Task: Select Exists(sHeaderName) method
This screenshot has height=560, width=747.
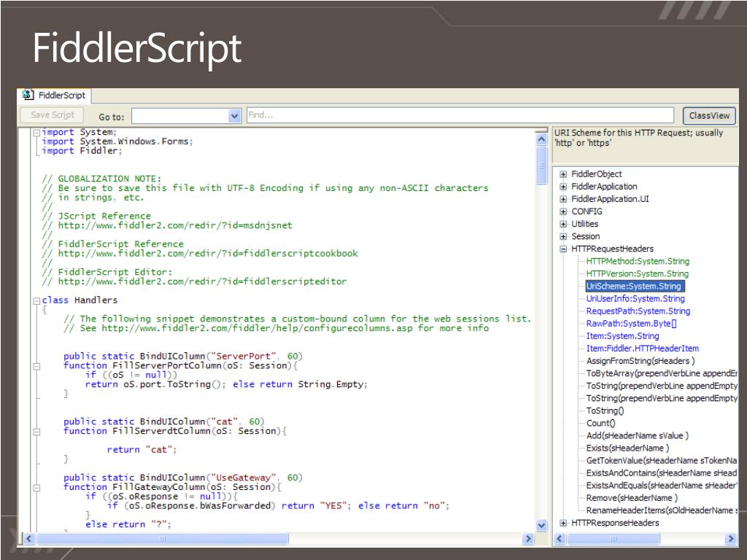Action: click(627, 448)
